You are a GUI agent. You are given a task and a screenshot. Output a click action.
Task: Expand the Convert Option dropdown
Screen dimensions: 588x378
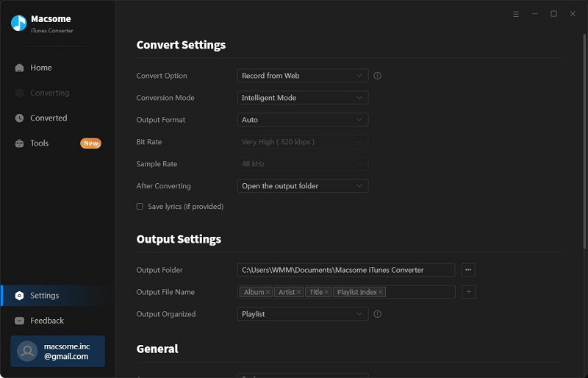(x=303, y=76)
